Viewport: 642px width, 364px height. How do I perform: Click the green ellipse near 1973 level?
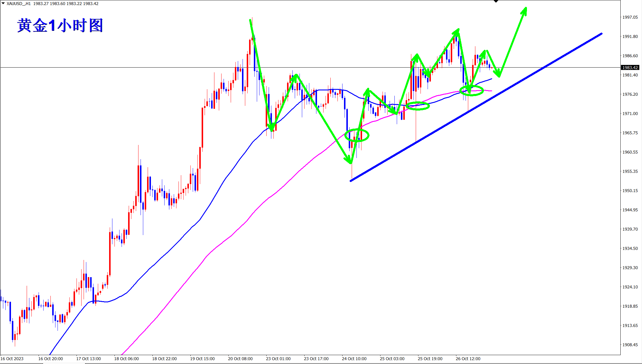[x=418, y=106]
